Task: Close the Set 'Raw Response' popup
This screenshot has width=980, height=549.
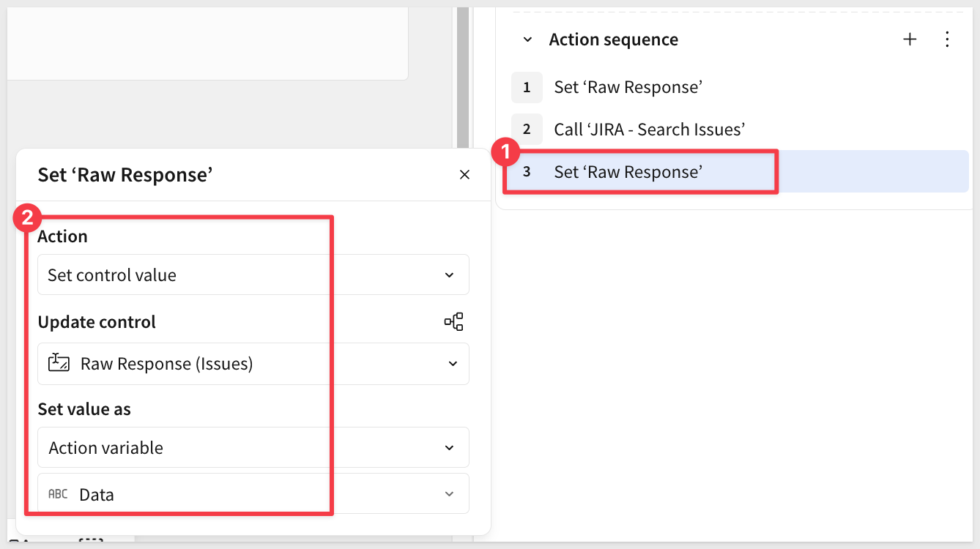Action: pyautogui.click(x=464, y=175)
